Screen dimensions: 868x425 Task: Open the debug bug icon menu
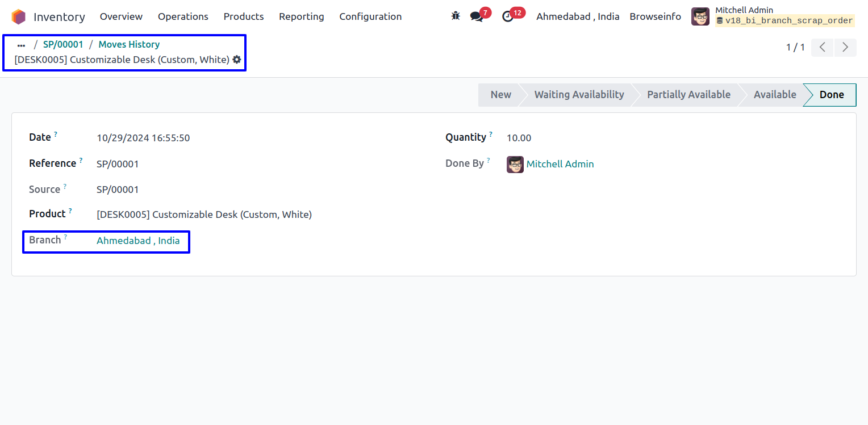point(456,16)
